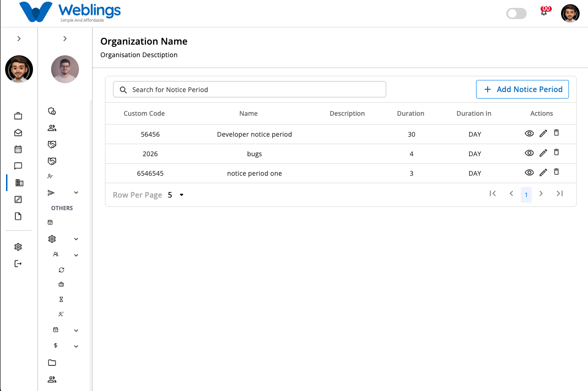
Task: Edit the notice period one row
Action: pos(543,172)
